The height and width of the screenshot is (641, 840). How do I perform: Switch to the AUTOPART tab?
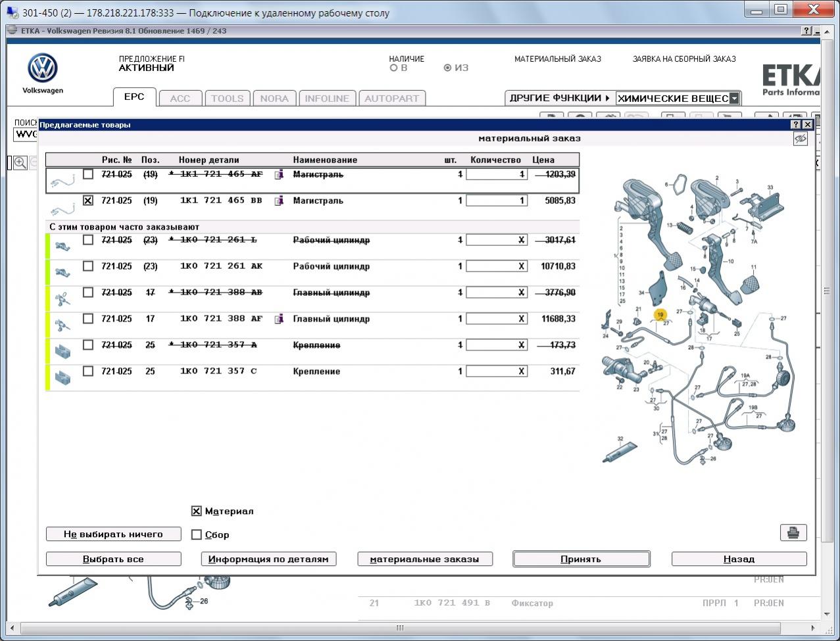[x=391, y=98]
